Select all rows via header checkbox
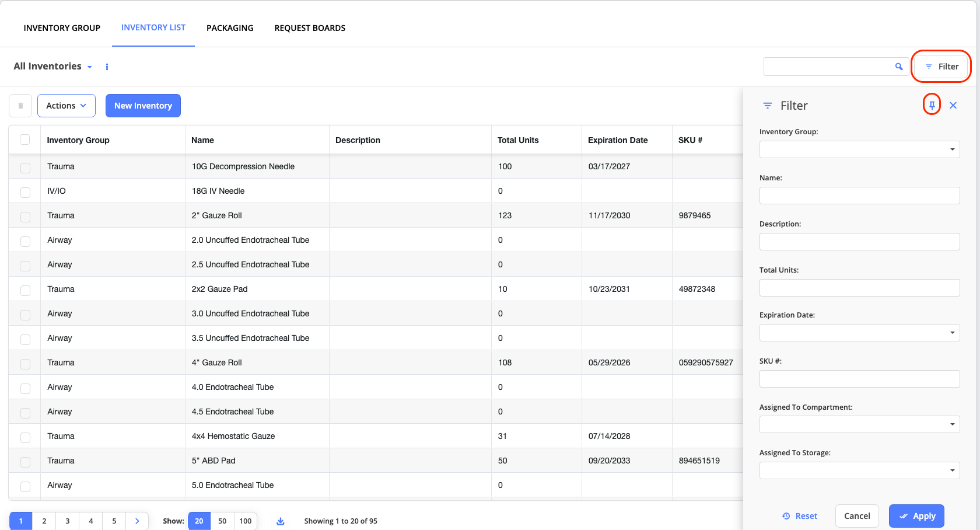 tap(24, 140)
